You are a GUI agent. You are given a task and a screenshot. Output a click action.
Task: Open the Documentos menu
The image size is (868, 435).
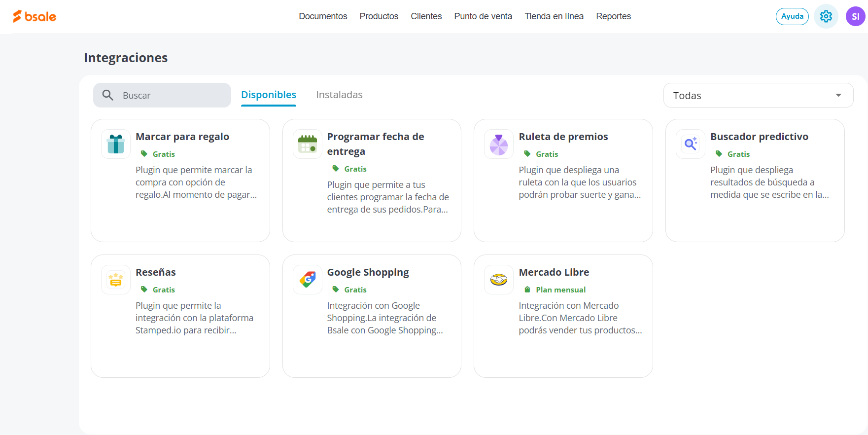[323, 16]
